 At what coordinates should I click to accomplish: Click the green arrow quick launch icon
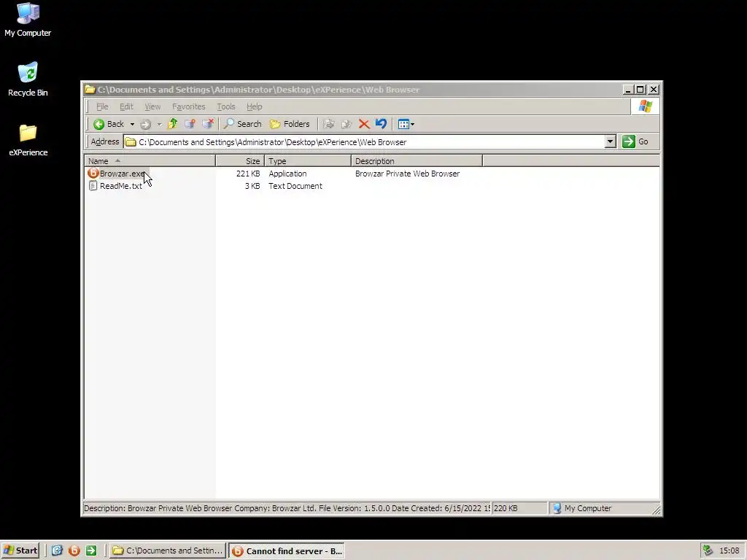(x=91, y=551)
